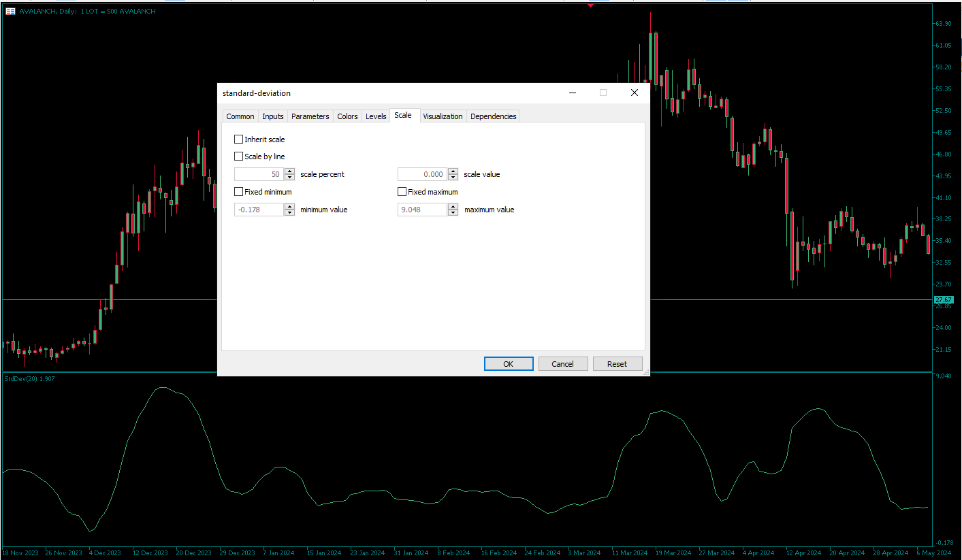962x560 pixels.
Task: Click the 63.90 price axis label
Action: [x=944, y=24]
